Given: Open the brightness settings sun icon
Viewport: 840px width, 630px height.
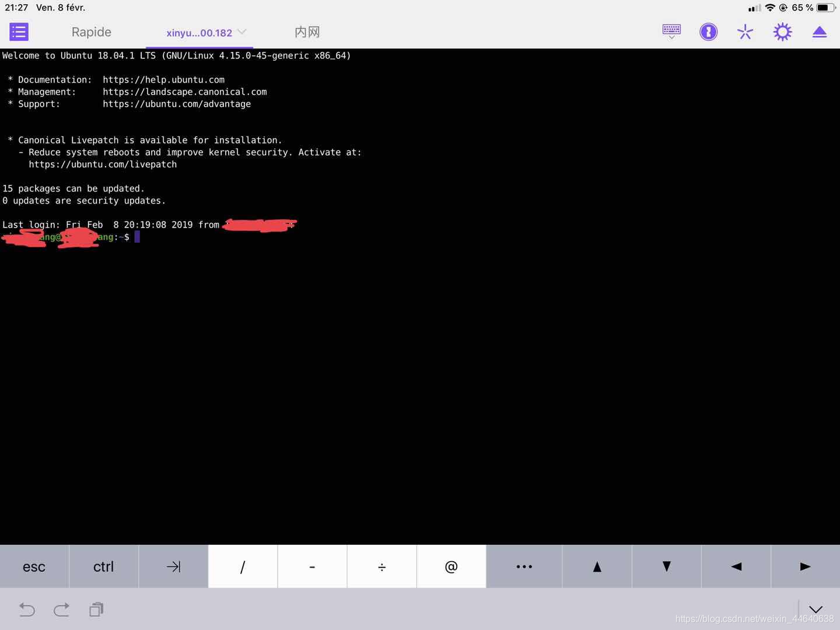Looking at the screenshot, I should pyautogui.click(x=782, y=32).
